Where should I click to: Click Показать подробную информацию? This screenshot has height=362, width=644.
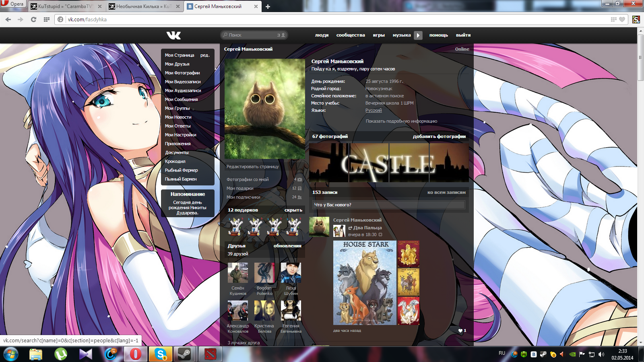(401, 121)
